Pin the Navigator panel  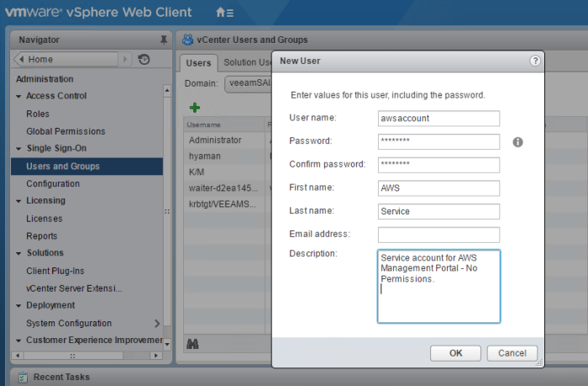click(164, 40)
